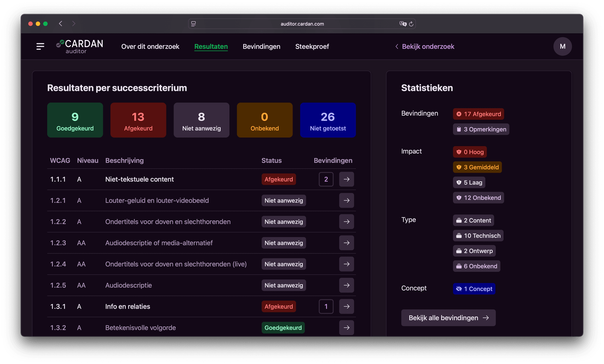Open arrow for 1.2.3 Audiodescriptie of media-alternatief
The image size is (604, 364).
point(346,243)
